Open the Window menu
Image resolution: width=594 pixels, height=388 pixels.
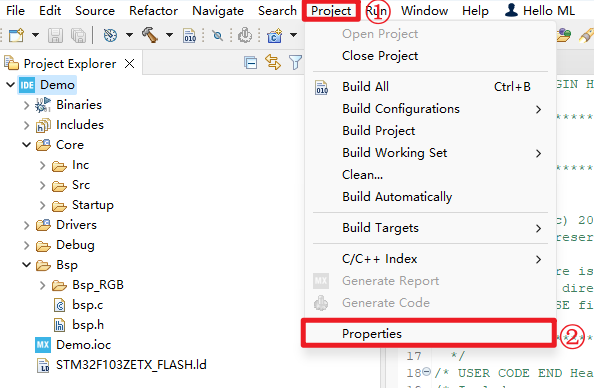(424, 11)
